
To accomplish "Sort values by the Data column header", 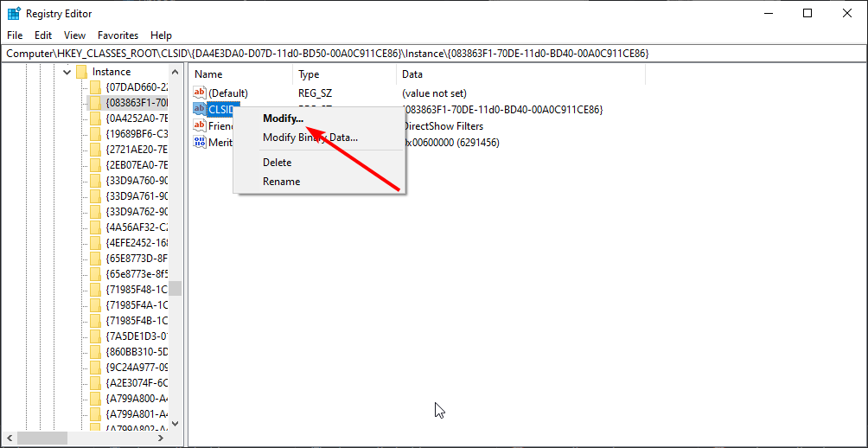I will pyautogui.click(x=521, y=74).
